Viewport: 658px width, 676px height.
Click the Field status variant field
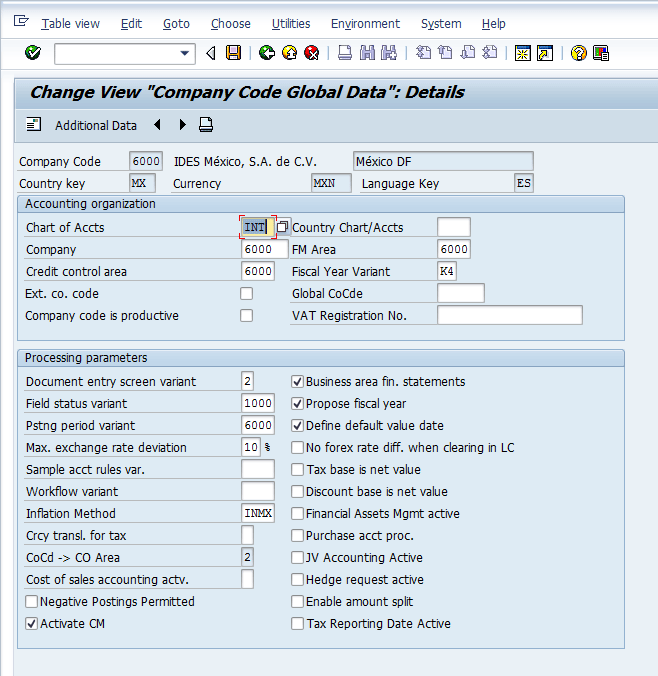pyautogui.click(x=257, y=404)
